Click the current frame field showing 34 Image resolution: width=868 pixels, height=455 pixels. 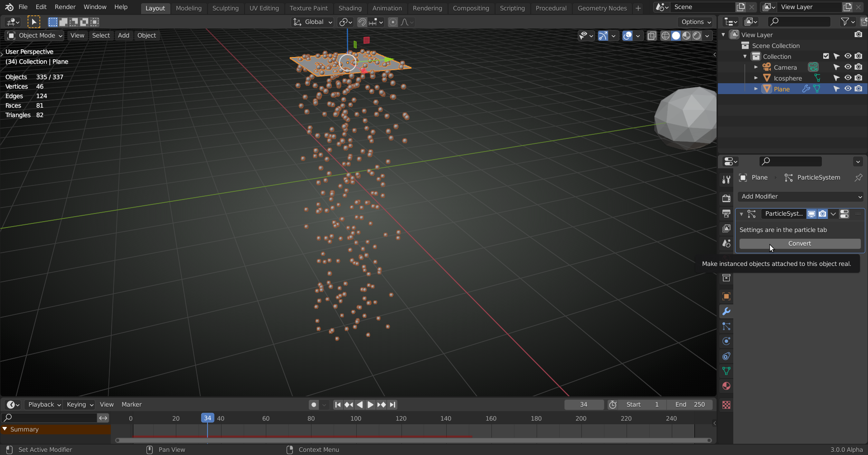[584, 404]
